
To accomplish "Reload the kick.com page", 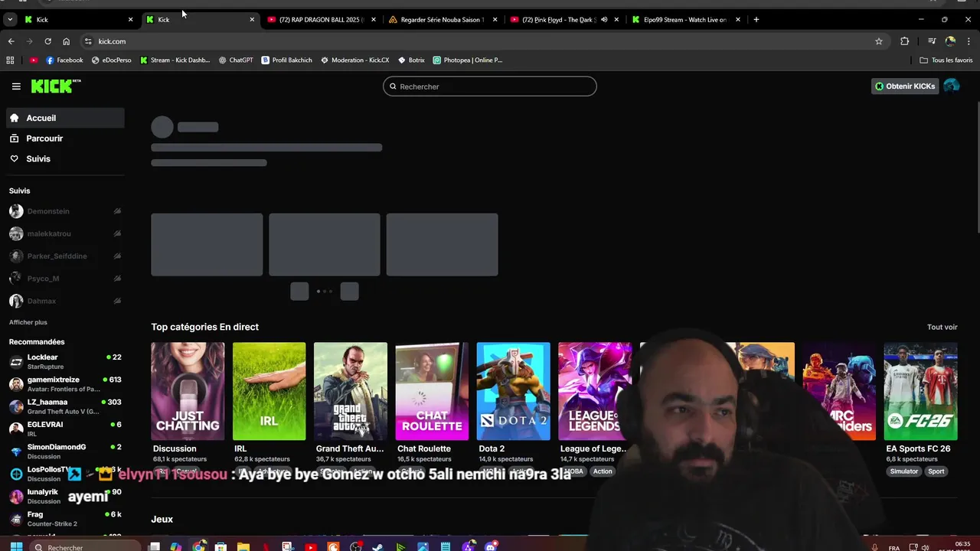I will coord(47,41).
